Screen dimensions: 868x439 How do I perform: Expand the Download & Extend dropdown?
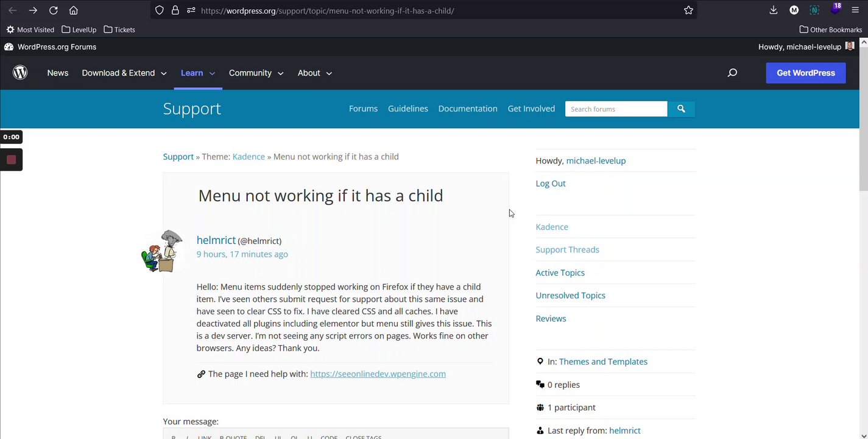[x=124, y=73]
